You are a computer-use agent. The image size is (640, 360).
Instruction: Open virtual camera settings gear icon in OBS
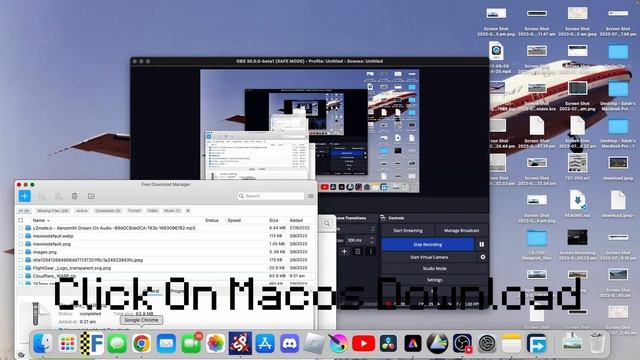tap(482, 257)
